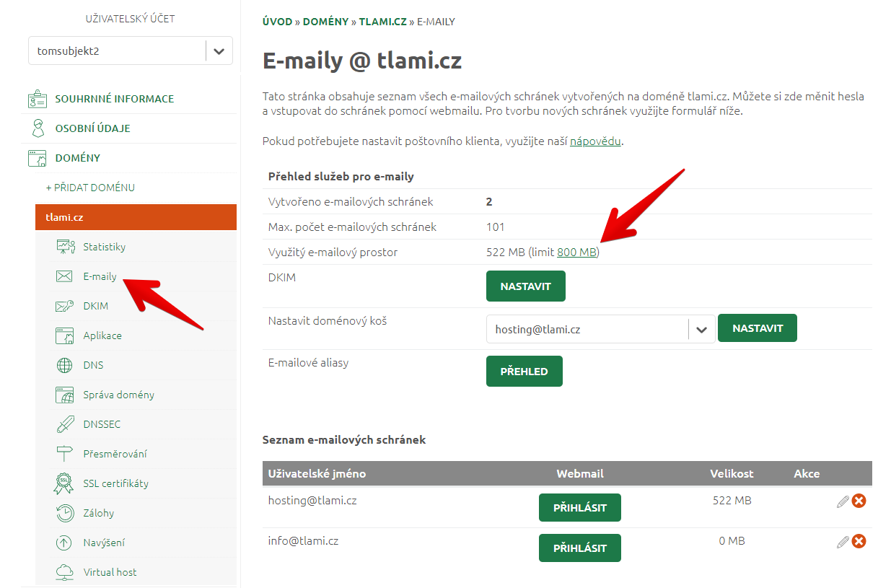891x588 pixels.
Task: Select the tlami.cz domain in sidebar
Action: (136, 217)
